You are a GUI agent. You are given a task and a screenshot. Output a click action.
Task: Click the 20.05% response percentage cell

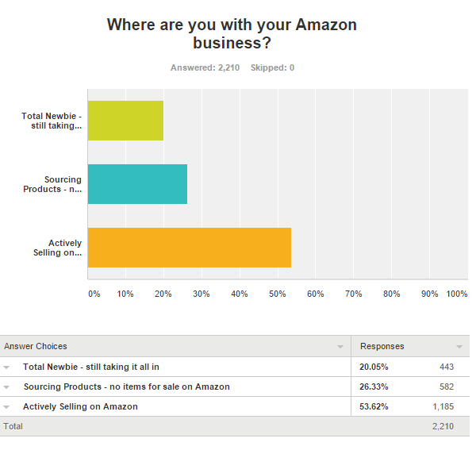point(374,367)
